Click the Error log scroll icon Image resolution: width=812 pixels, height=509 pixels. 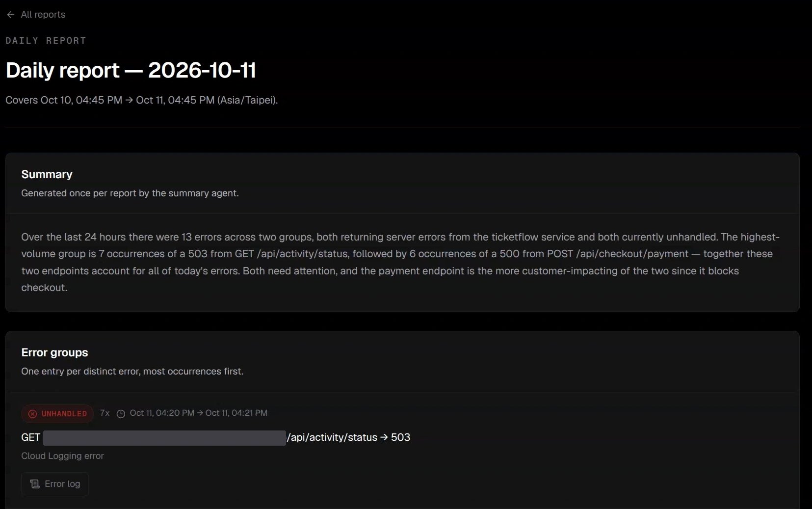coord(35,484)
